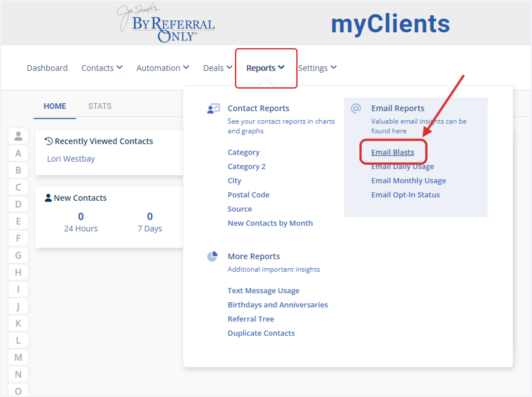The height and width of the screenshot is (397, 532).
Task: Filter contacts by letter A
Action: click(18, 153)
